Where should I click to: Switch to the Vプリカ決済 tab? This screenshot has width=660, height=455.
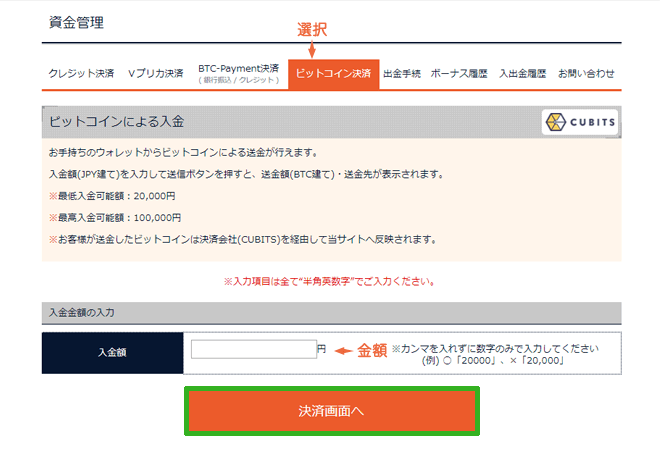pyautogui.click(x=156, y=74)
